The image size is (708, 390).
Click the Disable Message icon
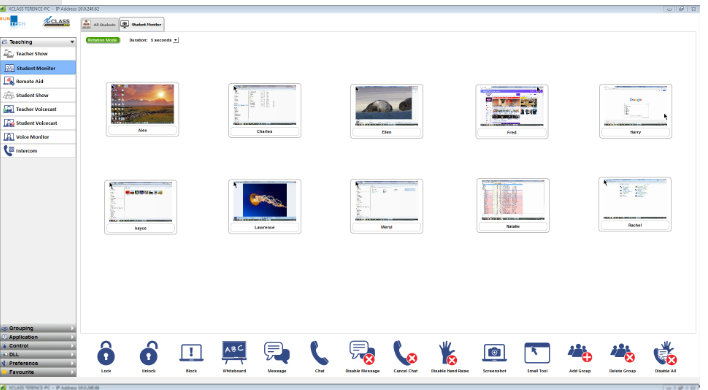pyautogui.click(x=362, y=353)
